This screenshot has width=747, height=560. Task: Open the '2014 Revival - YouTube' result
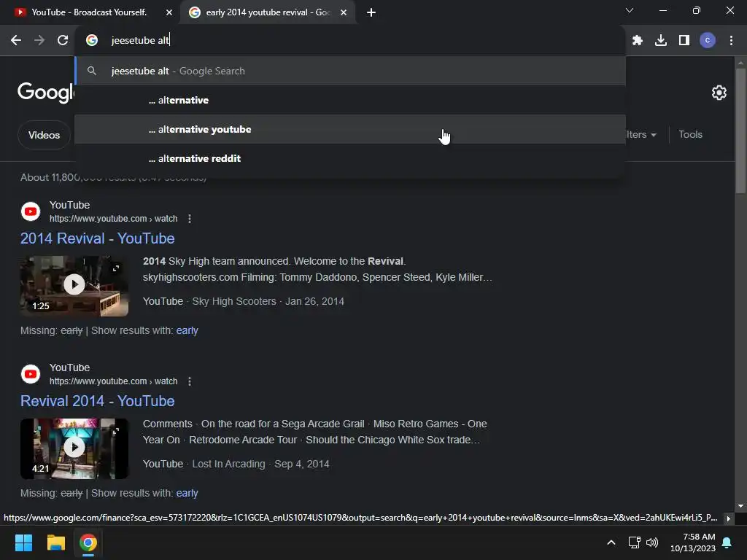pos(97,238)
